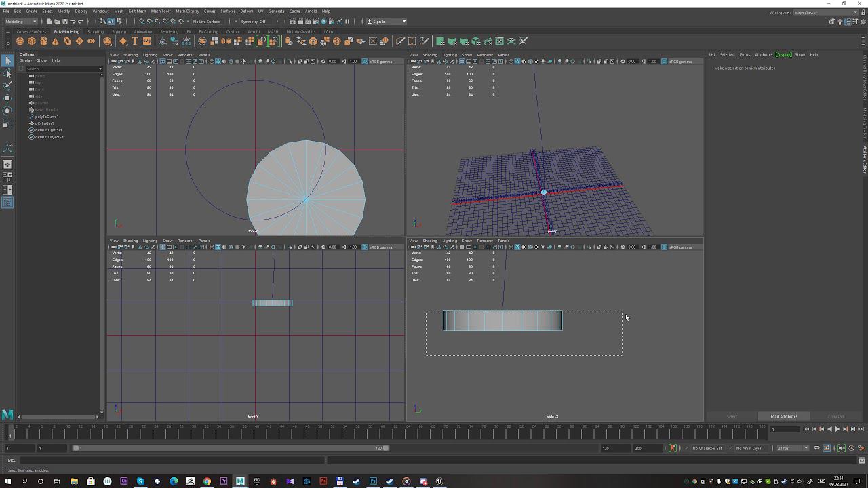Screen dimensions: 868x488
Task: Open the Mesh Tools menu
Action: (161, 11)
